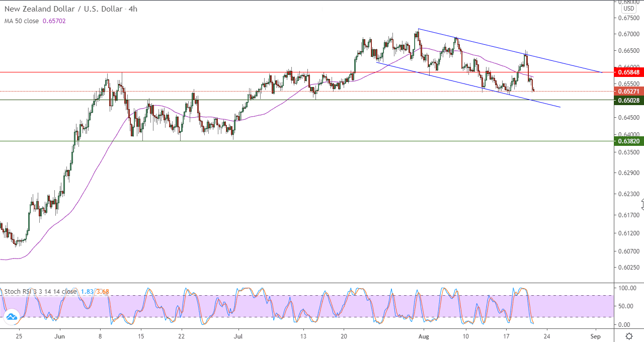Viewport: 644px width, 342px height.
Task: Click the 100.00 level on Stoch RSI scale
Action: tap(627, 288)
